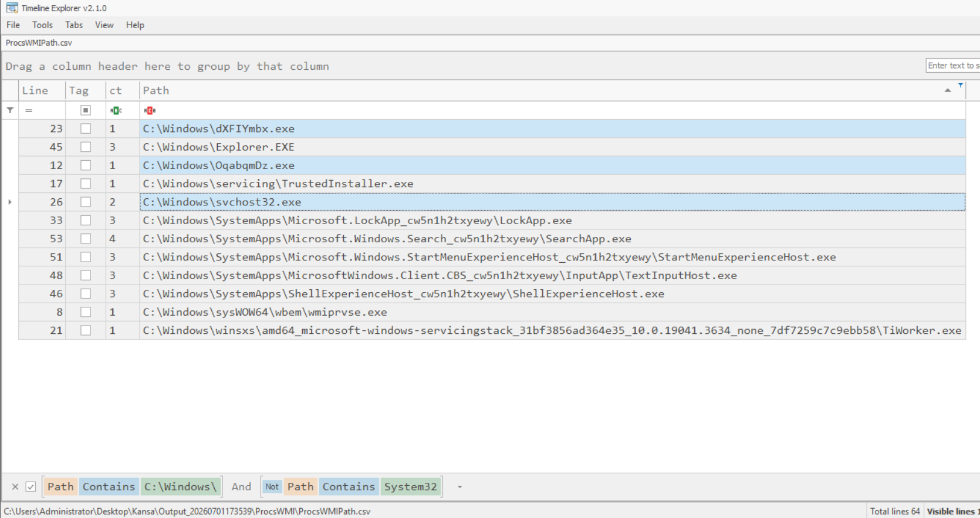Open the recent filters dropdown arrow
This screenshot has width=980, height=518.
459,487
